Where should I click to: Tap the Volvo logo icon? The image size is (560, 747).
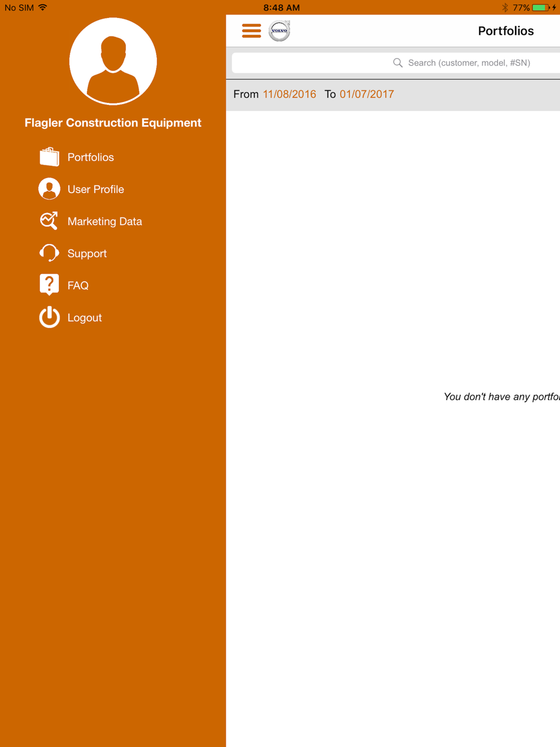point(279,31)
